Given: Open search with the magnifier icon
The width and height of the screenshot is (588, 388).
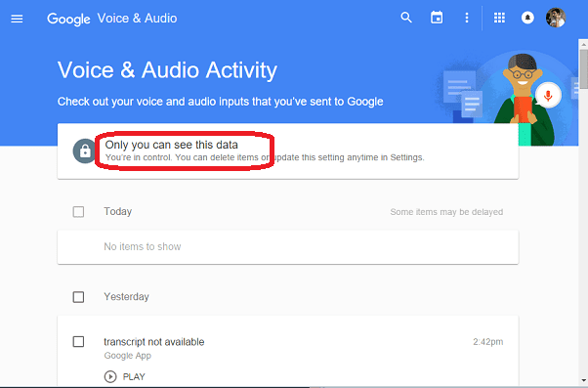Looking at the screenshot, I should [406, 18].
